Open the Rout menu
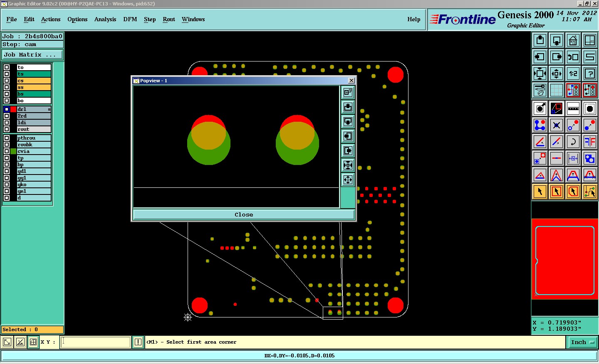599x364 pixels. [x=169, y=19]
